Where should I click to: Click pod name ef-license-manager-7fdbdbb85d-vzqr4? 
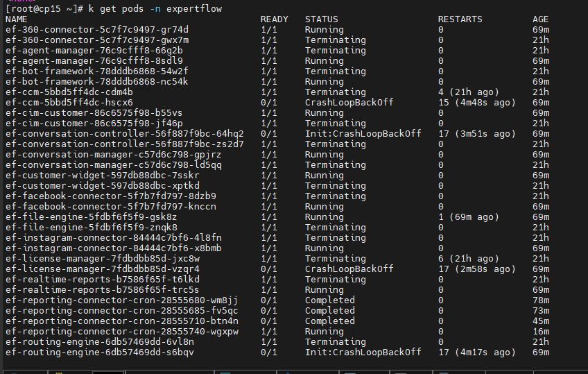click(102, 269)
